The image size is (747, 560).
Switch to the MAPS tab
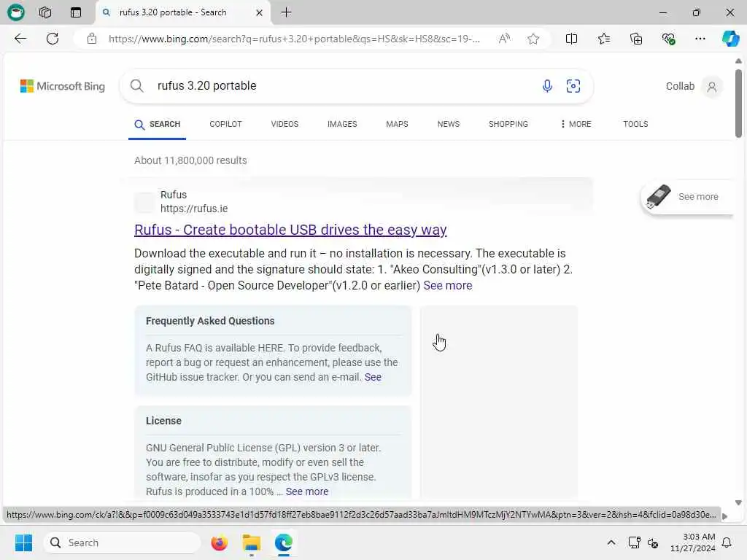[x=397, y=124]
